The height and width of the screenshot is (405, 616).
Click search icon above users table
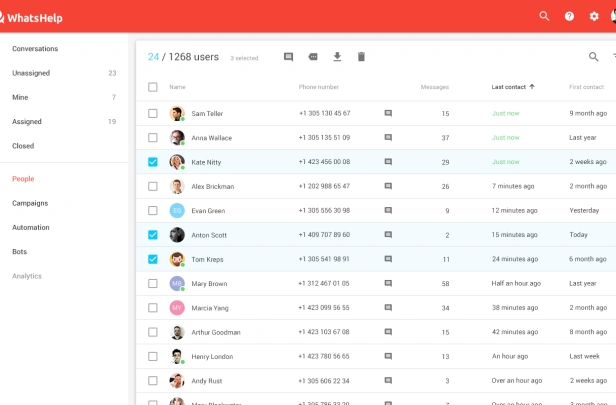[594, 57]
